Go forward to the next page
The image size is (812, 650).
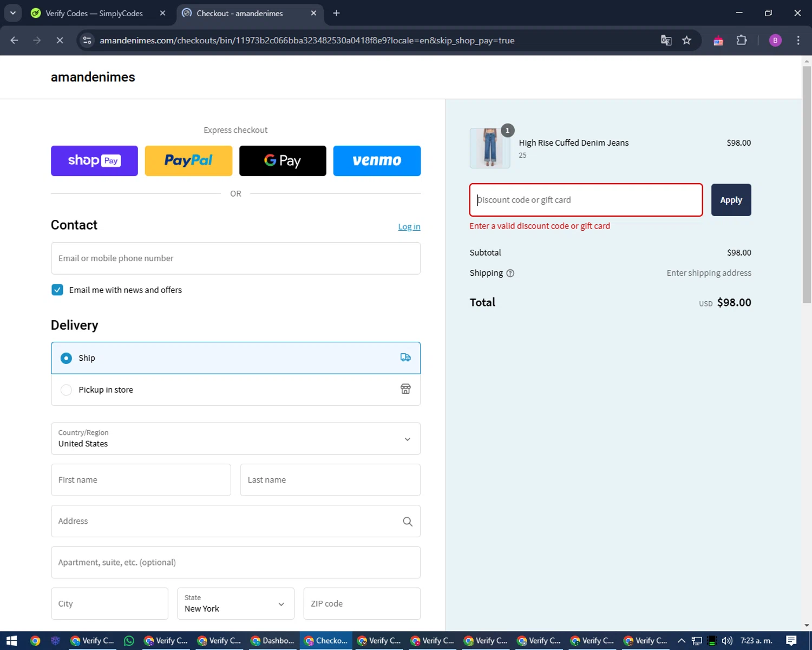(37, 40)
